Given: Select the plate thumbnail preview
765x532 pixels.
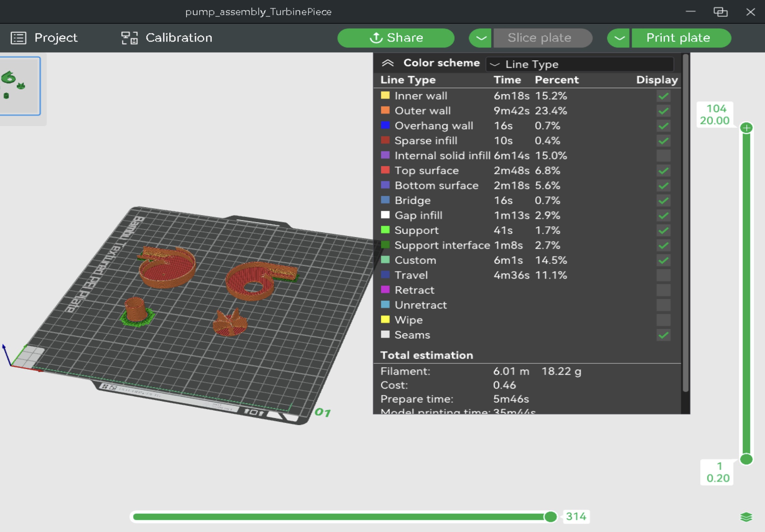Looking at the screenshot, I should [19, 86].
